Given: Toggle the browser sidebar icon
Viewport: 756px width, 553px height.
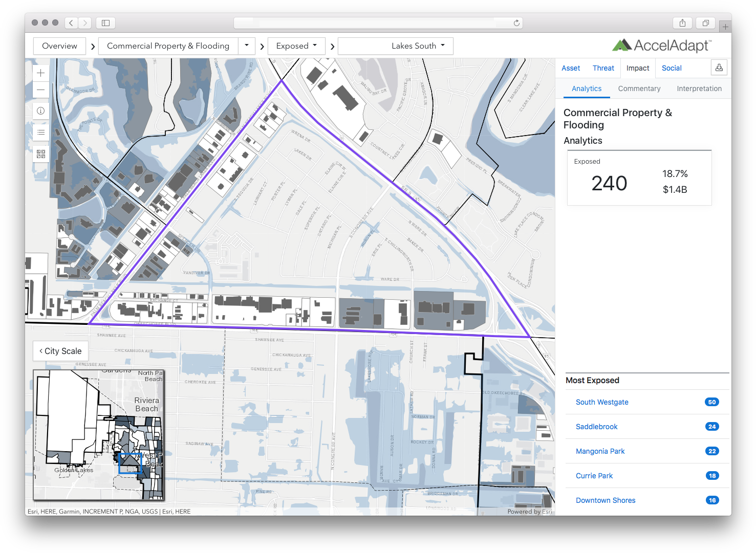Looking at the screenshot, I should pos(105,23).
